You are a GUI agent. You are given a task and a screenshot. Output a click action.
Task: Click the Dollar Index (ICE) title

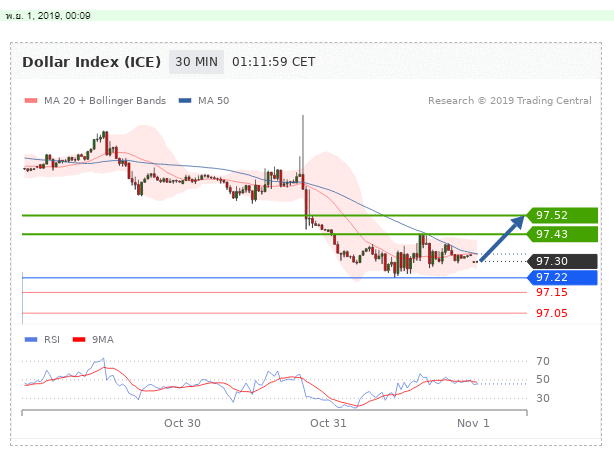(x=92, y=62)
